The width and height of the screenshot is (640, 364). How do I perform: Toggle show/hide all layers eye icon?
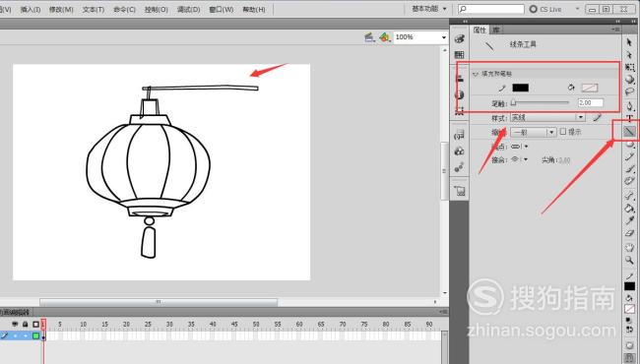click(x=15, y=325)
